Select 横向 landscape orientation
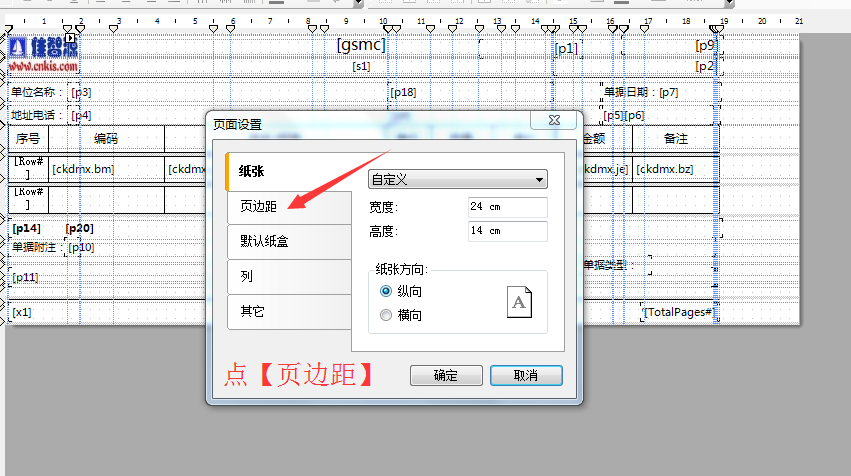The height and width of the screenshot is (476, 851). coord(386,315)
